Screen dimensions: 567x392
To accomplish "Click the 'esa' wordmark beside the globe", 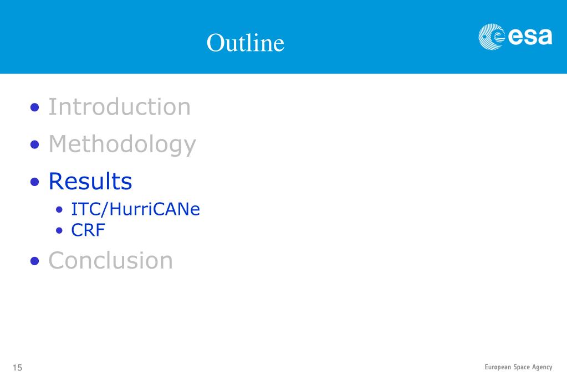I will [530, 37].
